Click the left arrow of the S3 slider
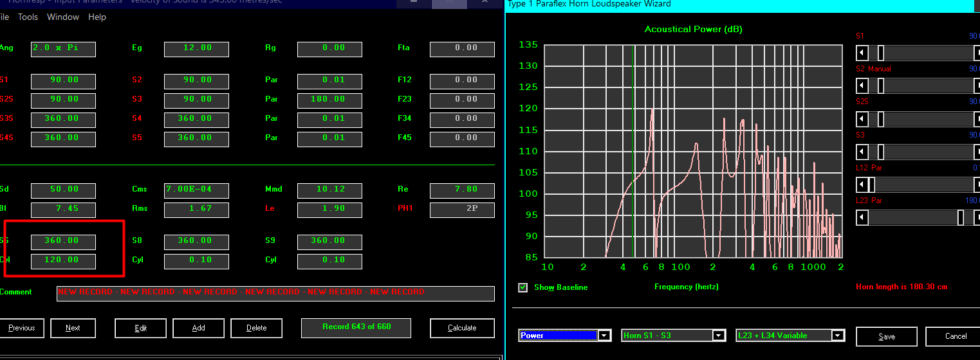 862,152
